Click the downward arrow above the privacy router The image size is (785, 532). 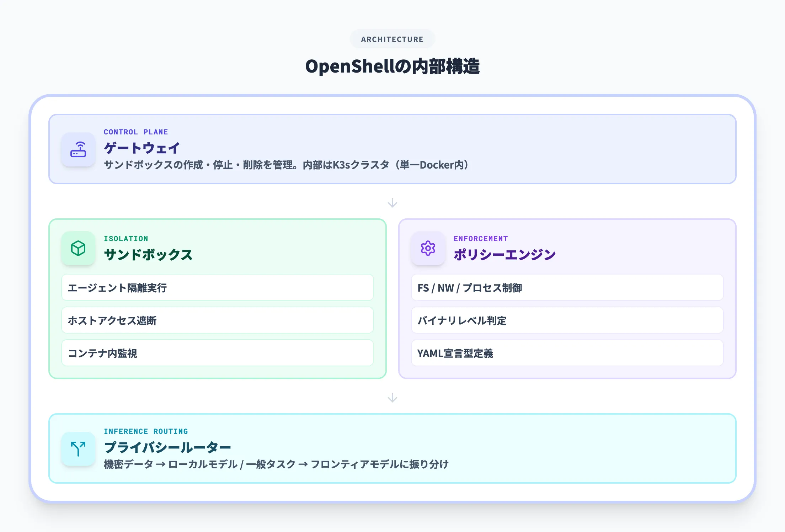pyautogui.click(x=392, y=398)
